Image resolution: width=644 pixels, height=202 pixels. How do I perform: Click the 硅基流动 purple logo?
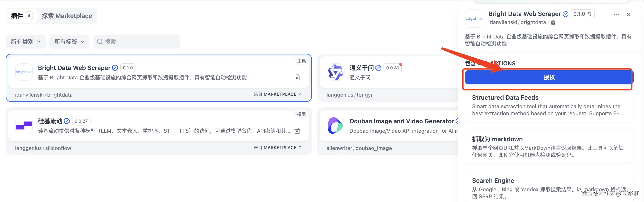24,125
